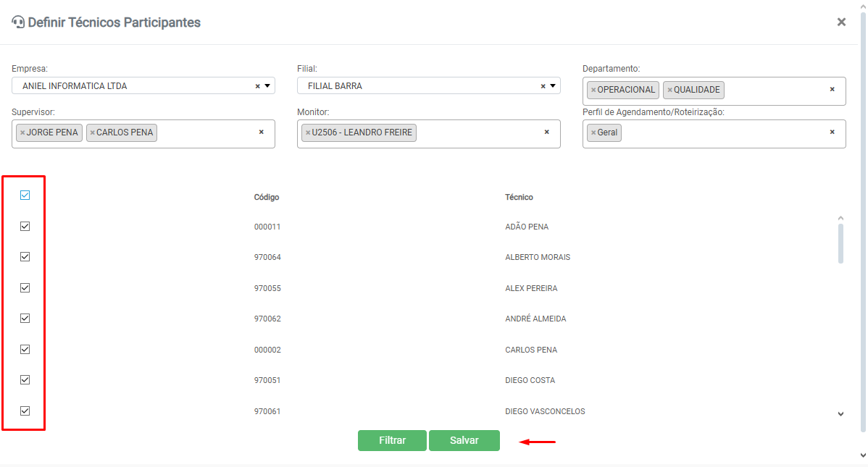Viewport: 868px width, 467px height.
Task: Clear all selections in Departamento field
Action: [x=832, y=89]
